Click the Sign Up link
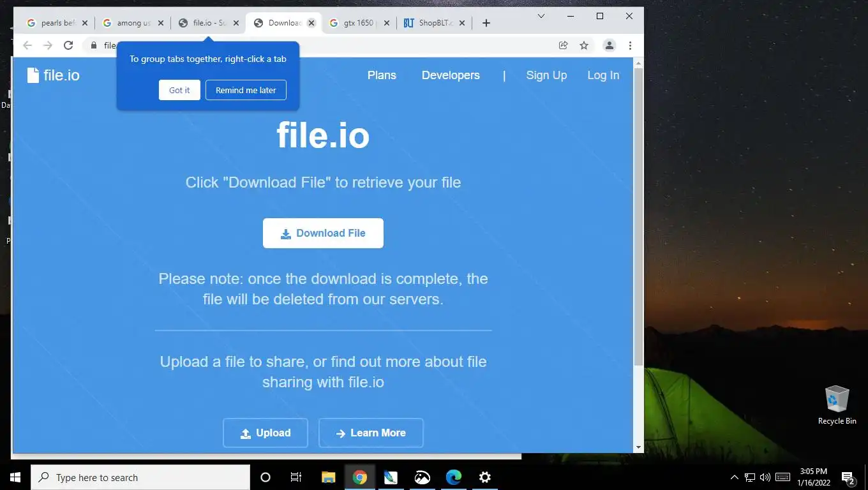The width and height of the screenshot is (868, 490). (x=546, y=75)
